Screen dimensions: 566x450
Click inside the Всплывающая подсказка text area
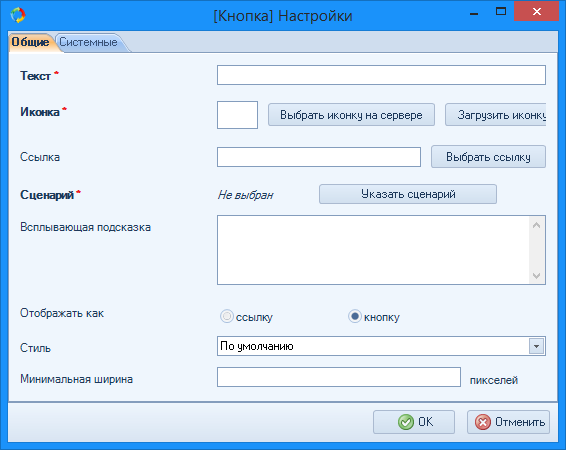coord(374,250)
